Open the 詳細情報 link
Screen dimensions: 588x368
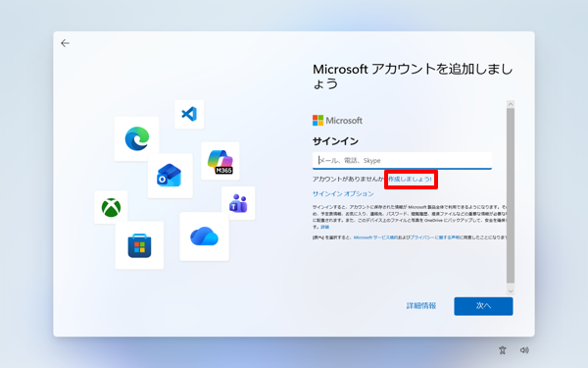[x=421, y=306]
